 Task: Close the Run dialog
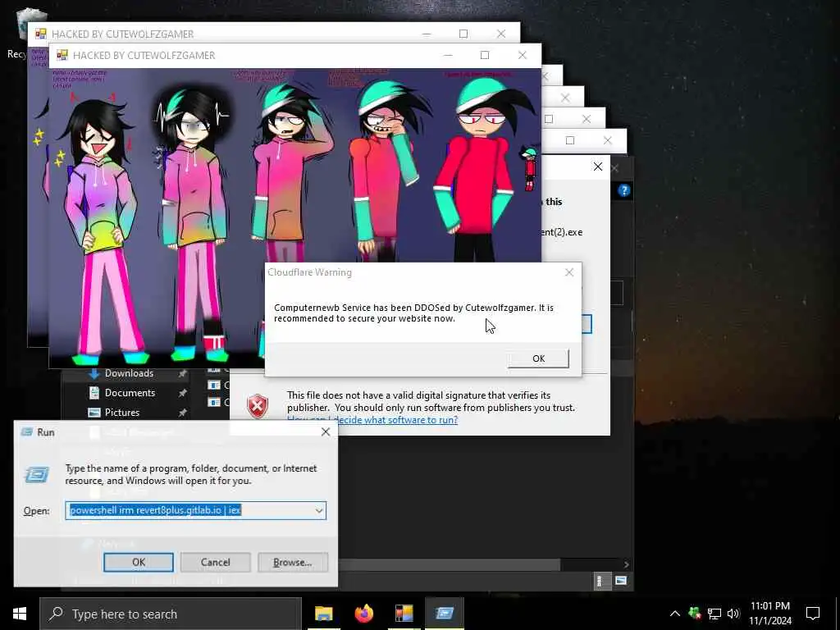pyautogui.click(x=325, y=431)
